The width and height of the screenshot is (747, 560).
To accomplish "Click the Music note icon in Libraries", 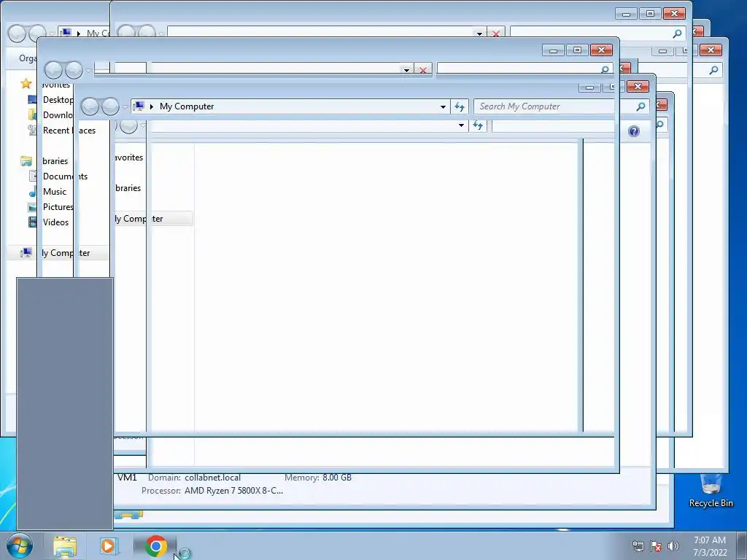I will (32, 192).
